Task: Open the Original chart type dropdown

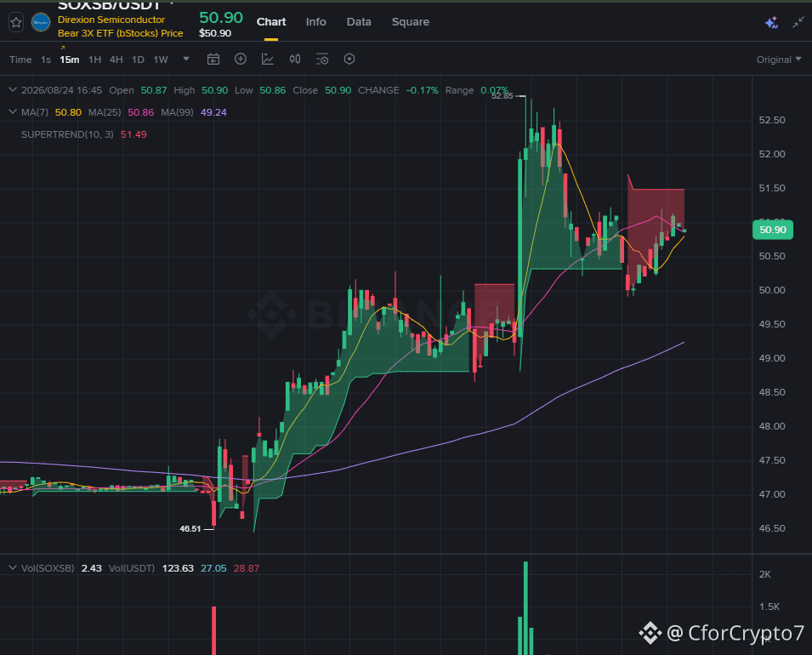Action: pyautogui.click(x=778, y=60)
